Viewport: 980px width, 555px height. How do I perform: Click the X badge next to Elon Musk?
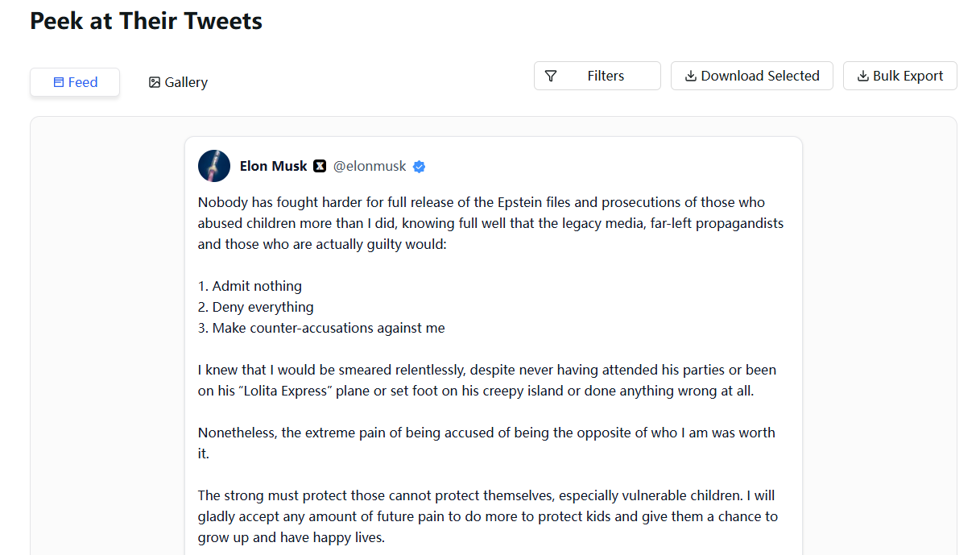point(320,166)
